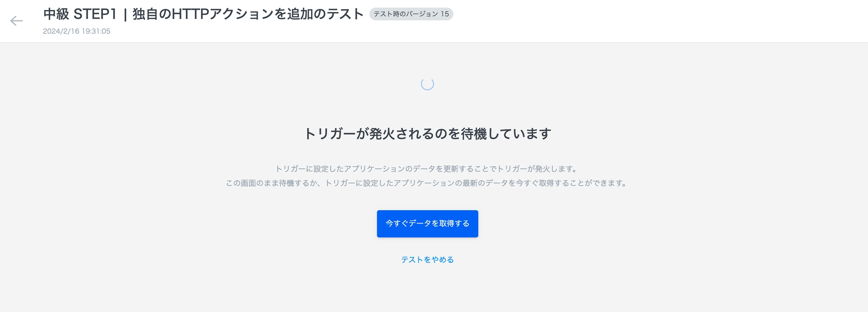
Task: Fetch the latest data now with the blue button
Action: coord(427,224)
